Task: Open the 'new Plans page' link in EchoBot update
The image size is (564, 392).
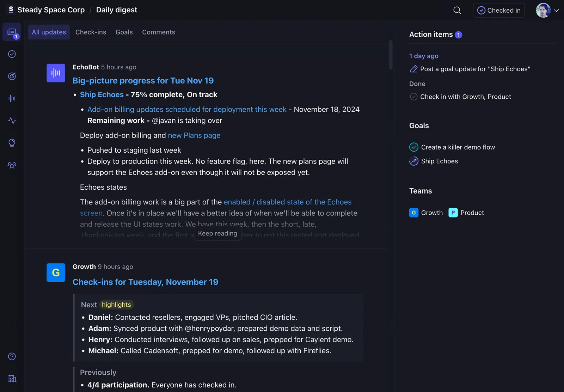Action: click(194, 135)
